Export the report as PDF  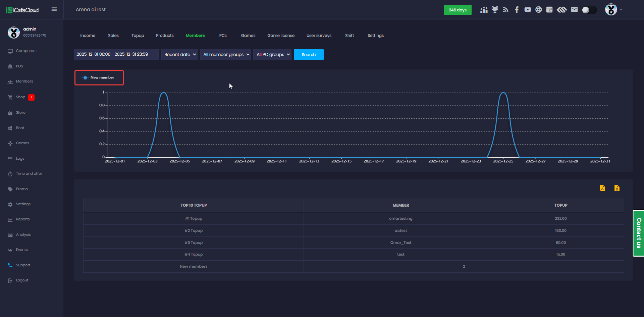tap(602, 188)
